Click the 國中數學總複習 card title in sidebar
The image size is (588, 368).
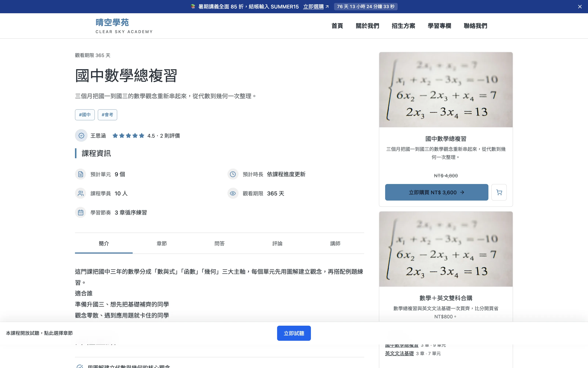click(x=446, y=139)
